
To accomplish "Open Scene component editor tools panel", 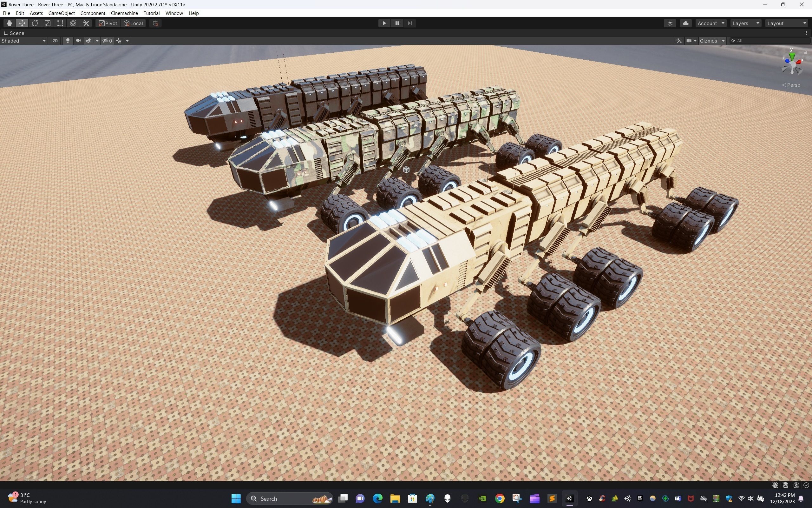I will (x=679, y=41).
